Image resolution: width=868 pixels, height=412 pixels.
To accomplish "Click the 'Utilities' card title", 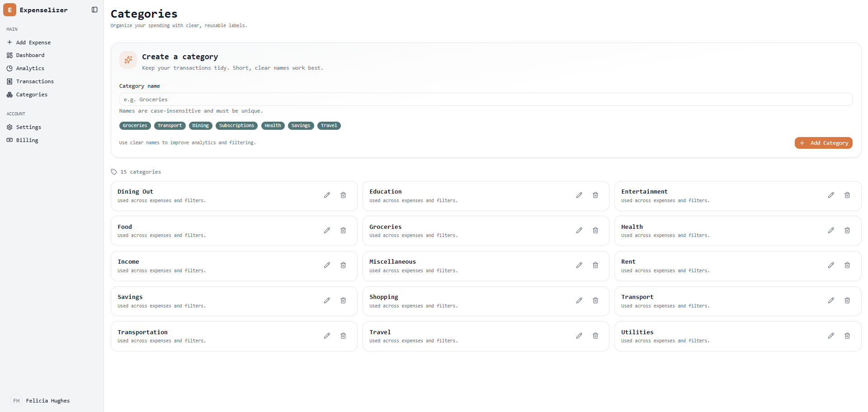I will click(x=637, y=332).
